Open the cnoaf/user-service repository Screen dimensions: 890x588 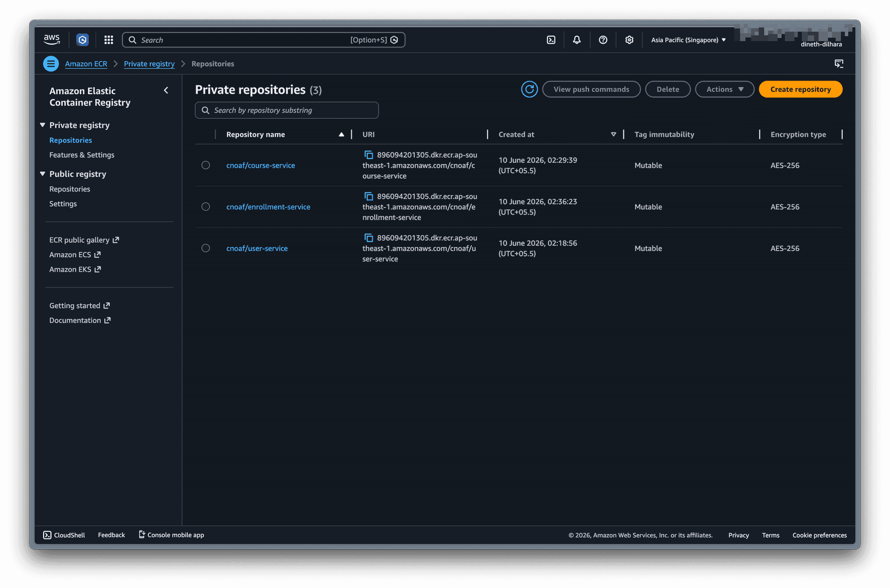tap(257, 248)
